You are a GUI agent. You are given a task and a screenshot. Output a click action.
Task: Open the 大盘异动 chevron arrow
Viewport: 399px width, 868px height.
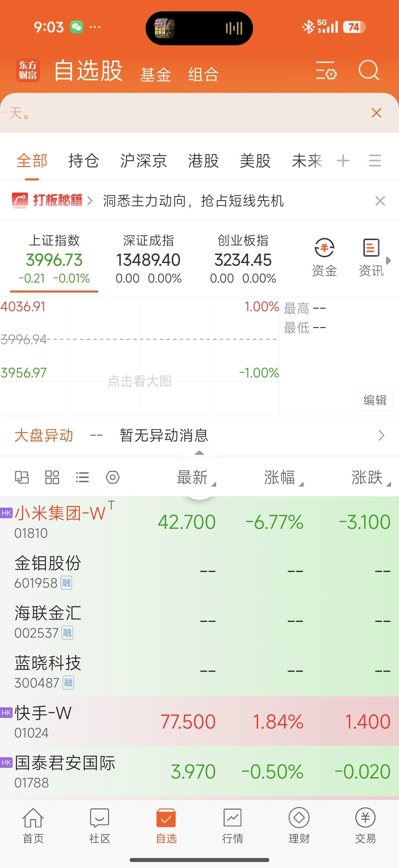pos(381,435)
